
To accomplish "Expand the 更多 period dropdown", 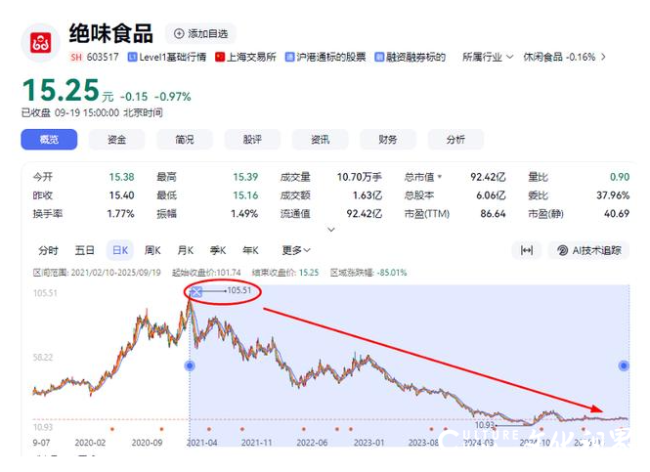I will (x=295, y=250).
